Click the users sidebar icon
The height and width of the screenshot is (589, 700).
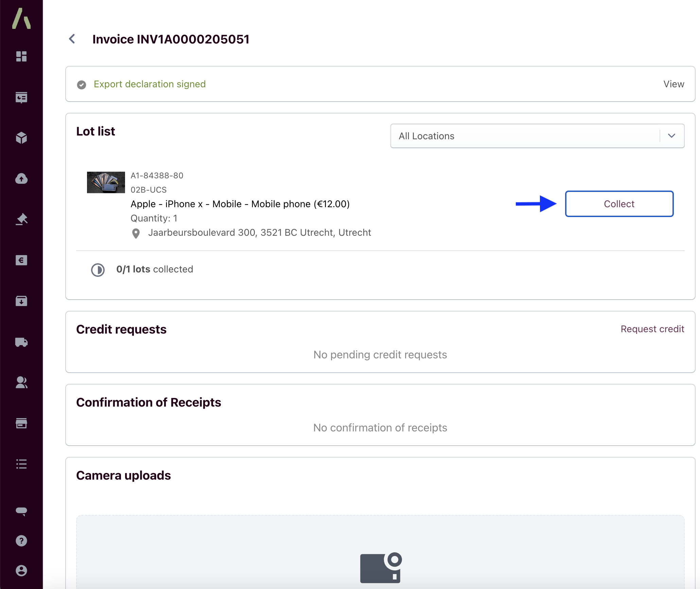[21, 382]
